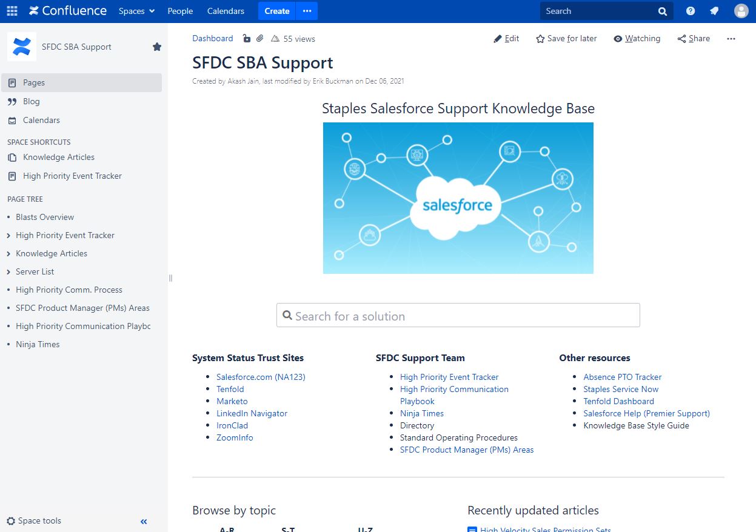Open the Knowledge Articles space shortcut
The image size is (756, 532).
(x=59, y=157)
